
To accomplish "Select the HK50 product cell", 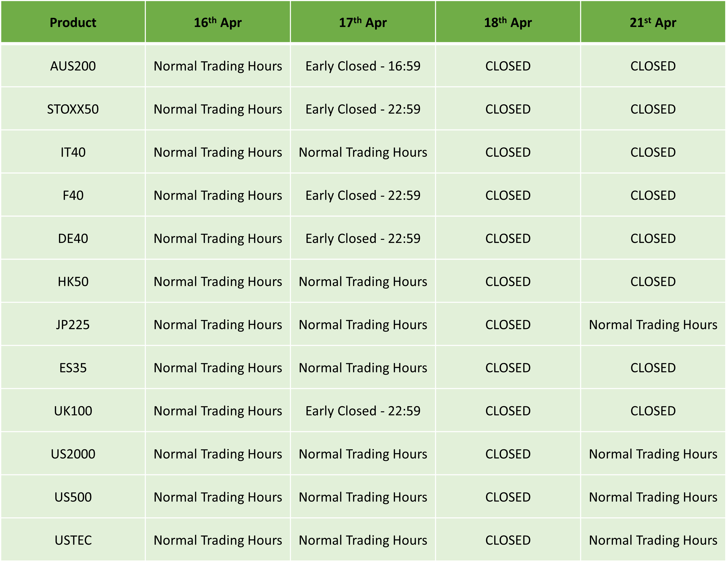I will [x=73, y=281].
